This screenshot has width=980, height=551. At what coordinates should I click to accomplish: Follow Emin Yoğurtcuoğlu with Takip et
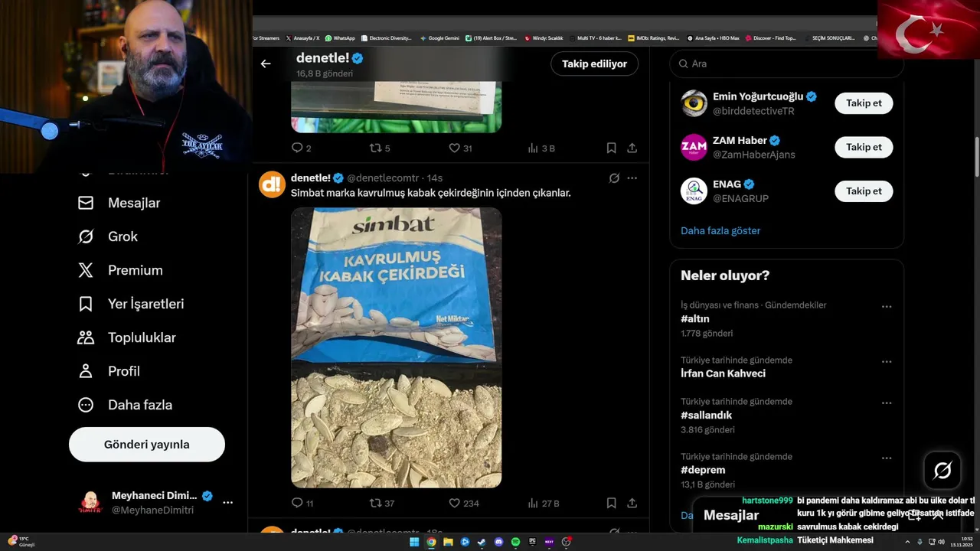point(864,103)
